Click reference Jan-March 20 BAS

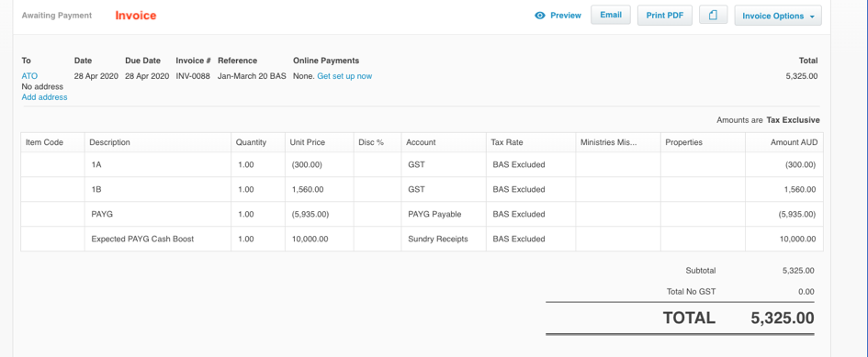click(x=252, y=76)
